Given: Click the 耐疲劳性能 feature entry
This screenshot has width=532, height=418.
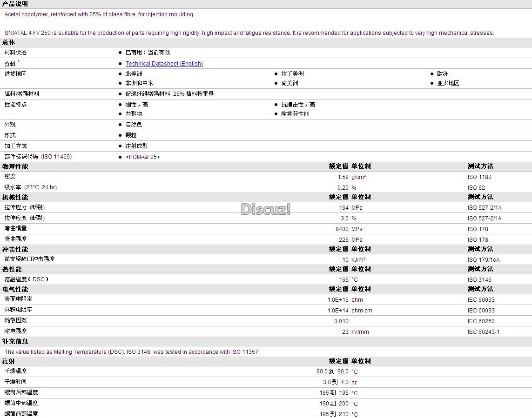Looking at the screenshot, I should pyautogui.click(x=295, y=114).
